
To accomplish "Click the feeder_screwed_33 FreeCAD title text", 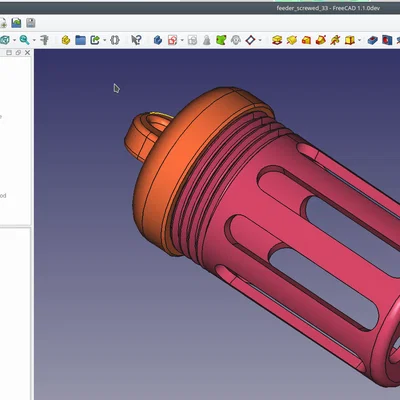I will coord(328,8).
